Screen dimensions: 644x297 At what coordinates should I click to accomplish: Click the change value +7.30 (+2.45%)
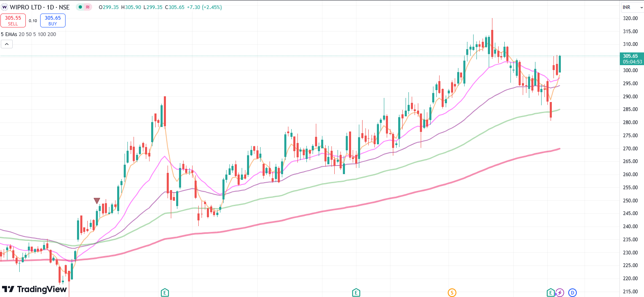coord(204,7)
